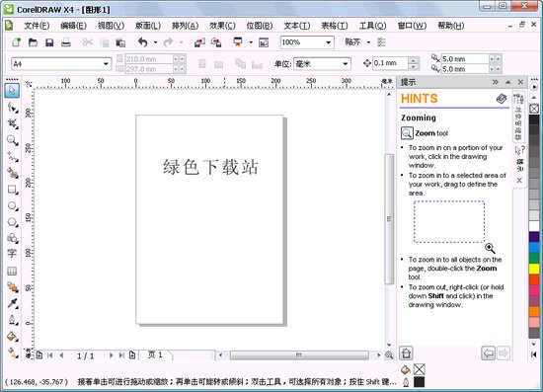Pick the yellow color swatch
543x392 pixels.
coord(534,269)
